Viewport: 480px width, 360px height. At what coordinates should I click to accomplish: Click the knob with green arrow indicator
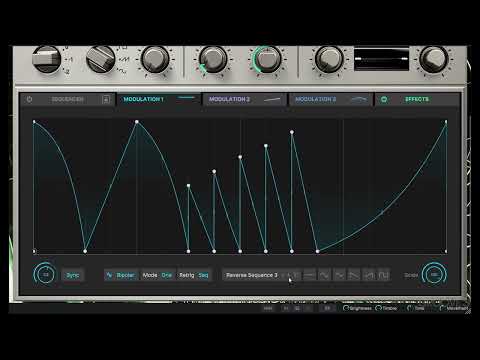point(213,59)
